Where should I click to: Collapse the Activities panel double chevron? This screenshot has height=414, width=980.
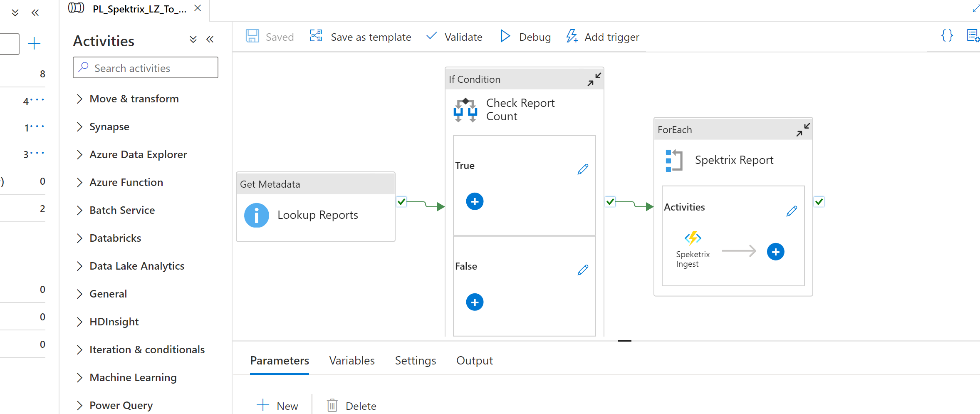(210, 40)
